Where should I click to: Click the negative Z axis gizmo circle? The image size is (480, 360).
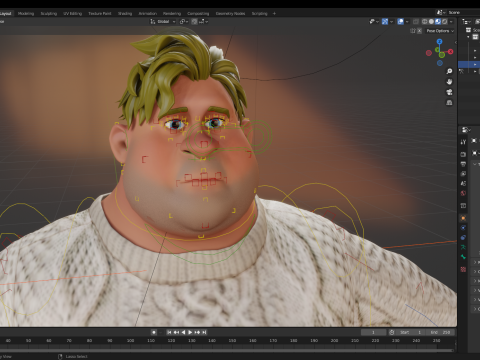tap(440, 63)
